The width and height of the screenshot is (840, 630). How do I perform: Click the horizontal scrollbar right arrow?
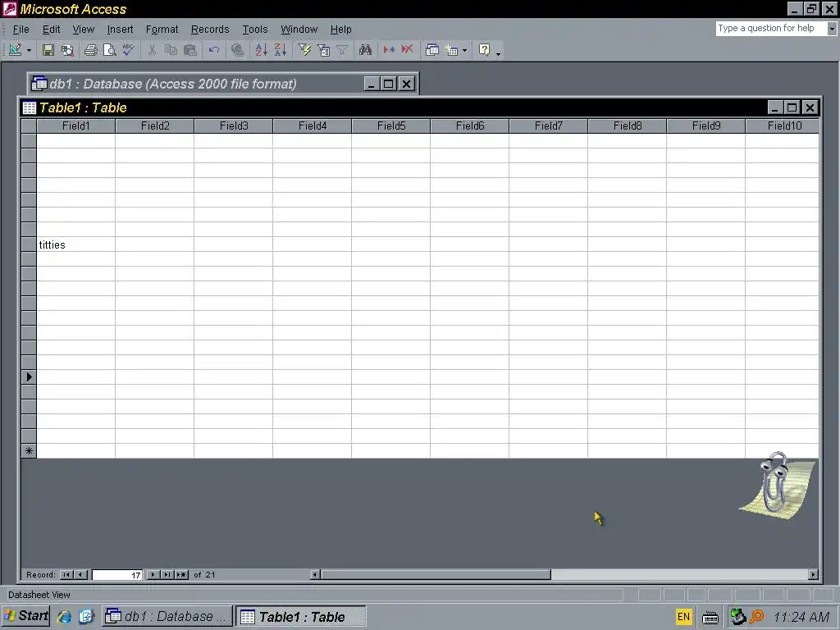tap(813, 575)
